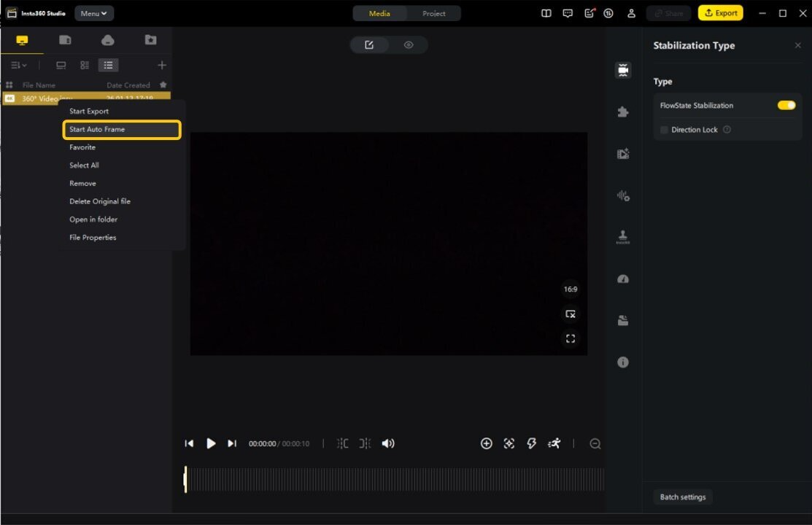Jump to the next frame

pos(232,444)
